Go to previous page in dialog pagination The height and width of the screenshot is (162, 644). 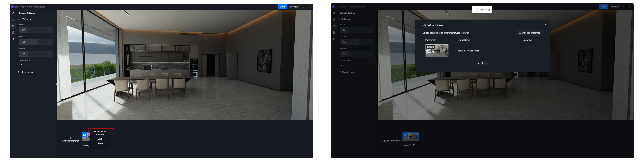tap(478, 63)
